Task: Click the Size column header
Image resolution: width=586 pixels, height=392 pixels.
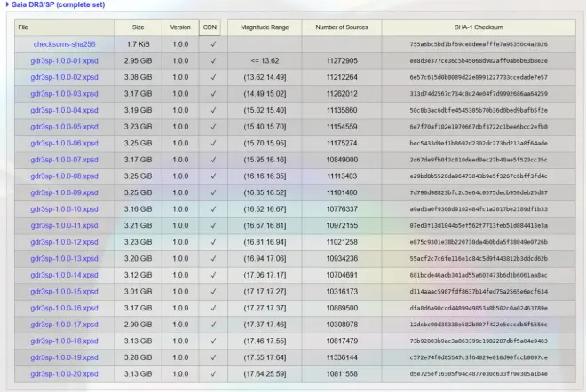Action: 138,27
